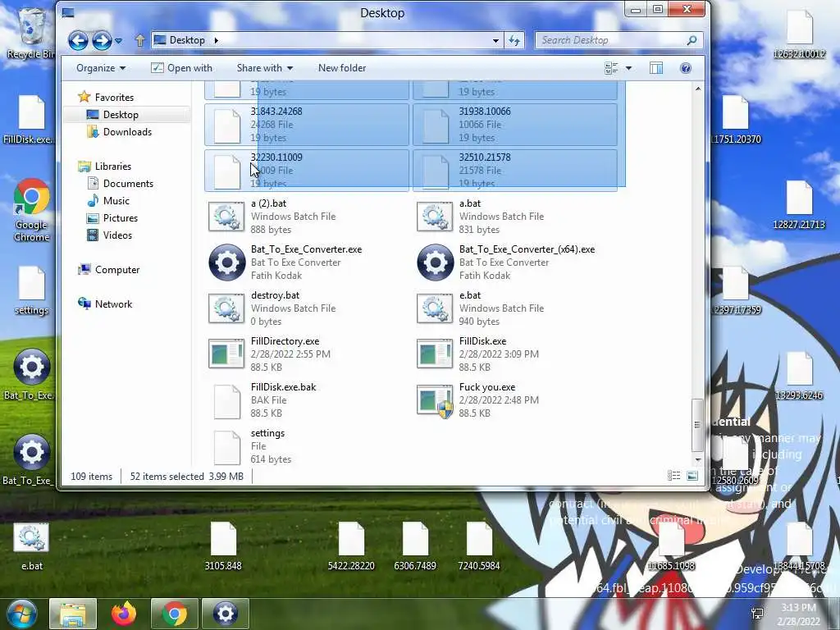Select the settings file on the desktop
Screen dimensions: 840x630
(x=32, y=290)
